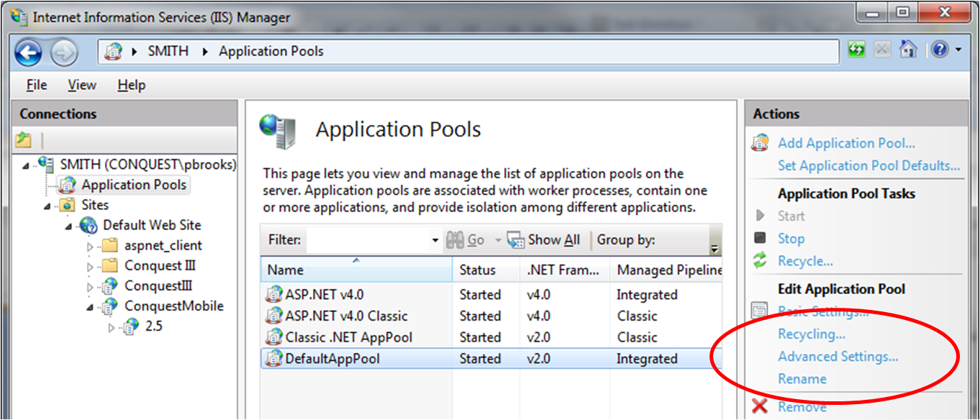The height and width of the screenshot is (420, 980).
Task: Click the Stop action link
Action: (x=791, y=239)
